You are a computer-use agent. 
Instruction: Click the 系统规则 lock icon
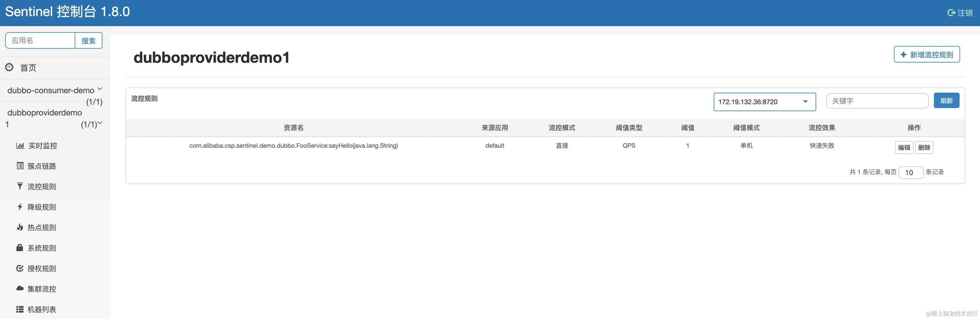point(20,248)
